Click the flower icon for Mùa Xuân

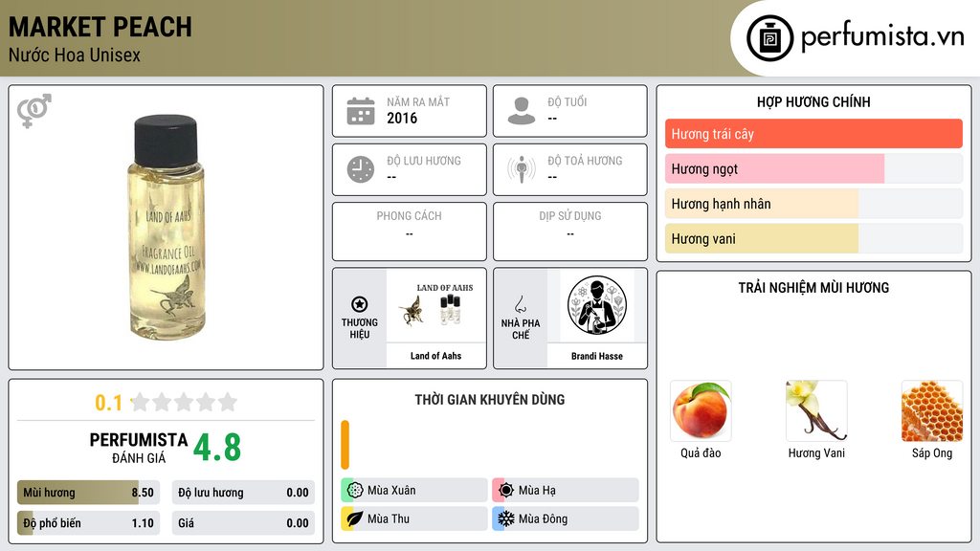click(x=355, y=491)
